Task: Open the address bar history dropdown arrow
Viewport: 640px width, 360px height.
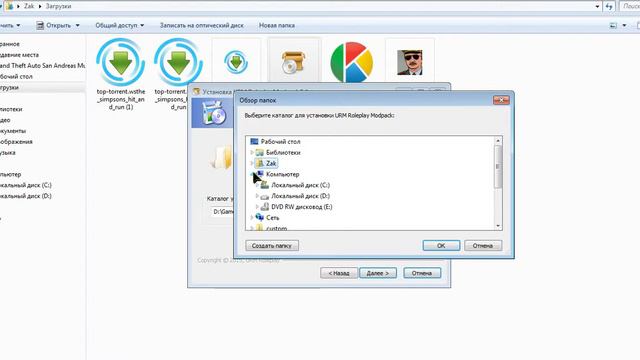Action: [598, 6]
